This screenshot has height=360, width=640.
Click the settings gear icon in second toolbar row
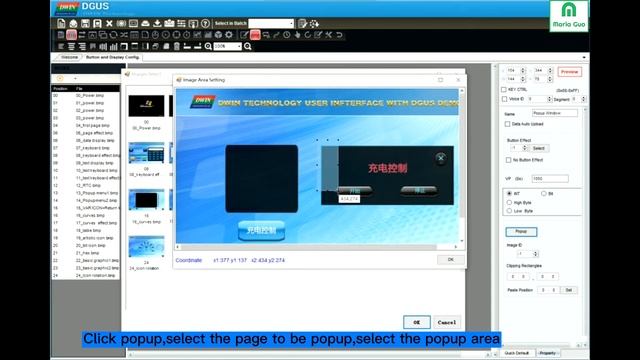pos(229,35)
